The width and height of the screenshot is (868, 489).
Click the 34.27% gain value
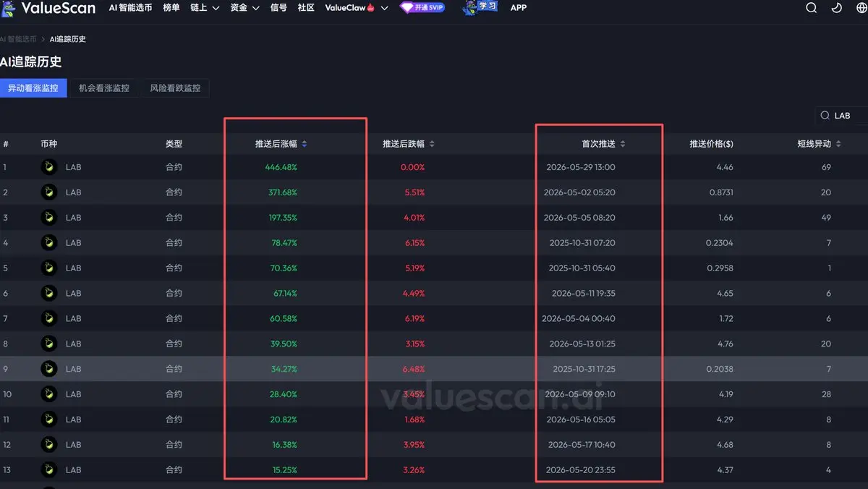(x=284, y=369)
